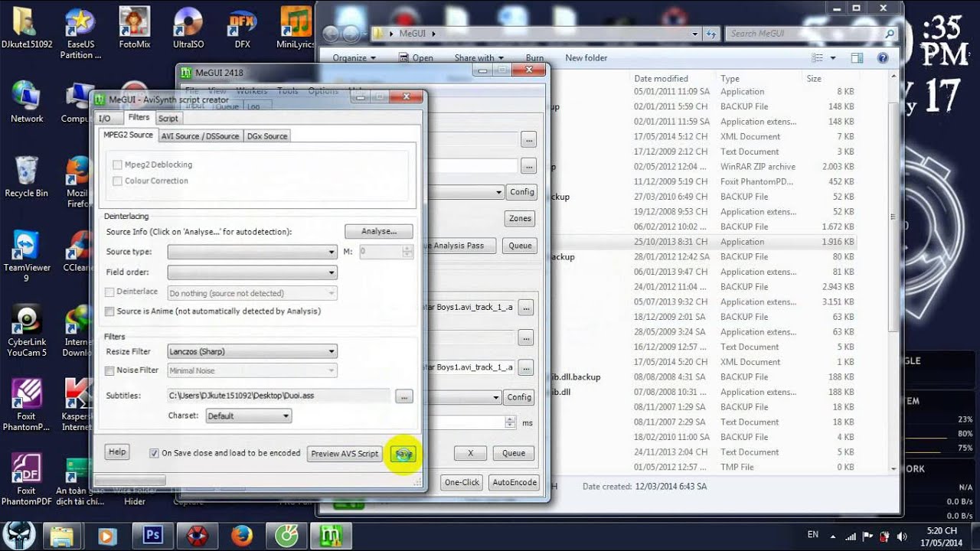Viewport: 980px width, 551px height.
Task: Open Windows Explorer from the taskbar
Action: click(x=61, y=536)
